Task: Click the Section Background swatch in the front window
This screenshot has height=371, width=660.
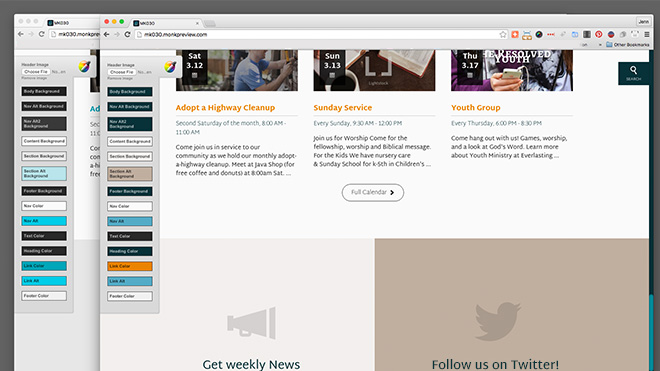Action: point(130,156)
